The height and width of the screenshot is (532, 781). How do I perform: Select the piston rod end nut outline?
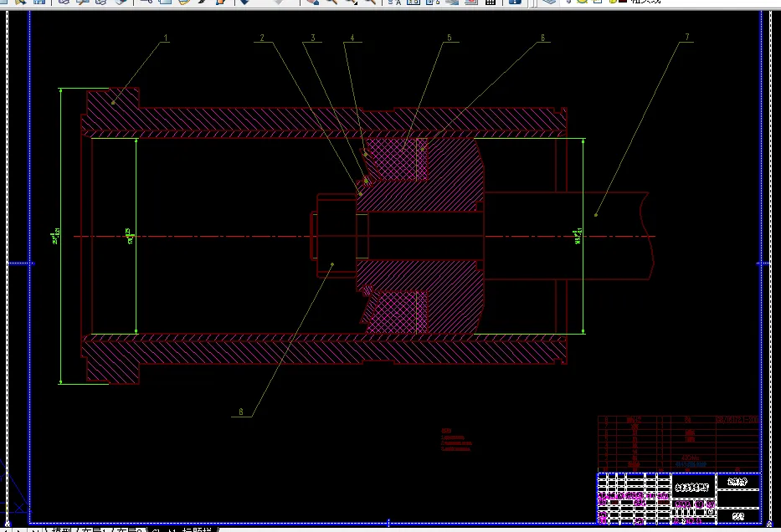tap(337, 236)
